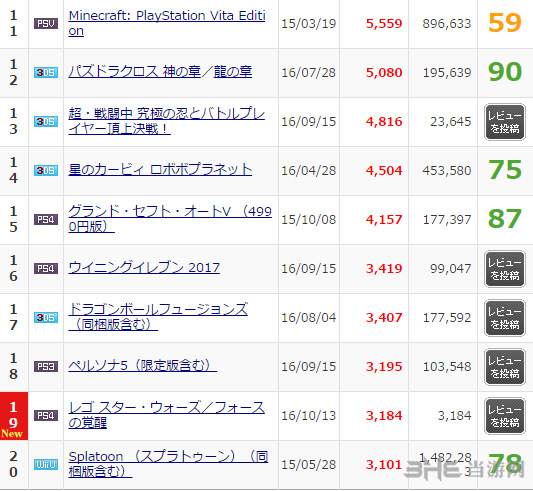
Task: Open グランド・セフト・オートV link
Action: 170,219
